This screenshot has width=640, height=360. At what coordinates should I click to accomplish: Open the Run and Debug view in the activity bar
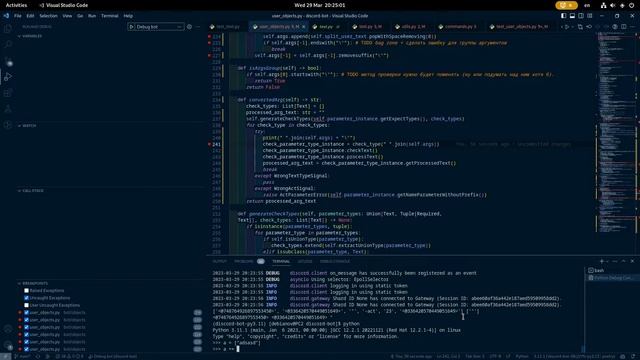8,77
